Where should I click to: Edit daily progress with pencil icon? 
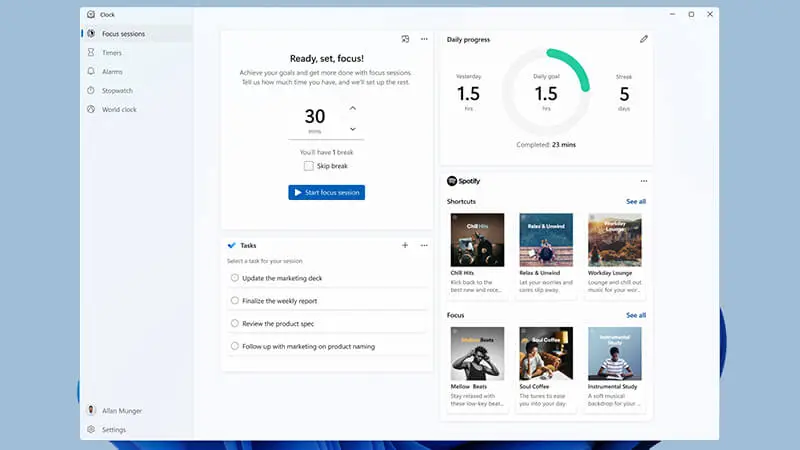pyautogui.click(x=644, y=39)
